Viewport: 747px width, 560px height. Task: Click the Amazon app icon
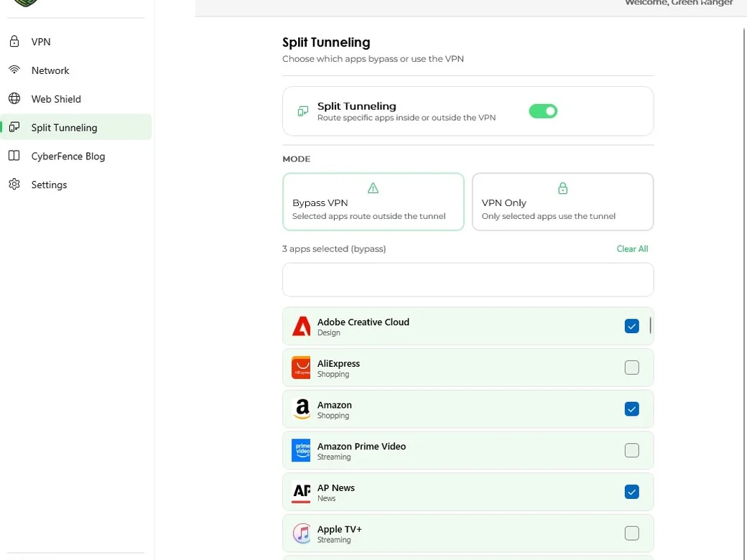tap(301, 409)
